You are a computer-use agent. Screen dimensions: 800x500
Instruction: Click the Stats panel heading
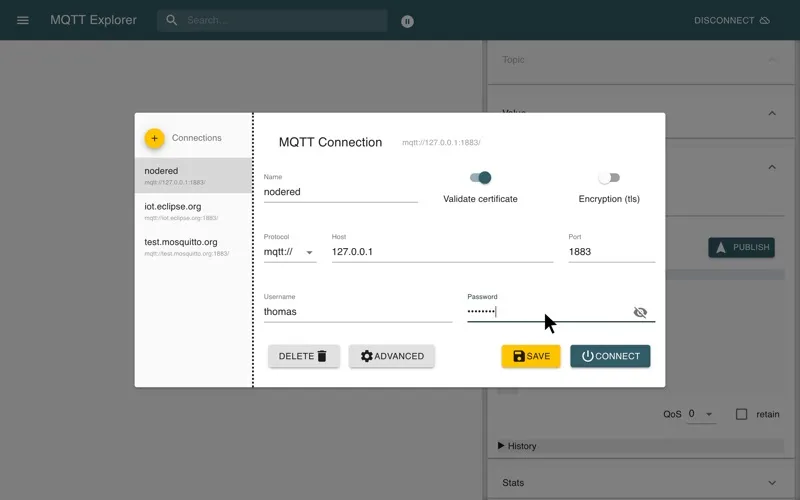(513, 483)
